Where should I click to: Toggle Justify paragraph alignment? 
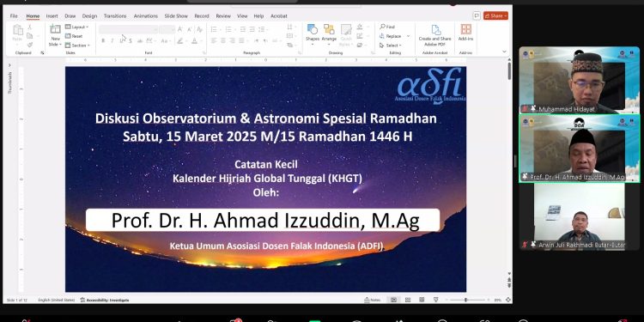241,40
